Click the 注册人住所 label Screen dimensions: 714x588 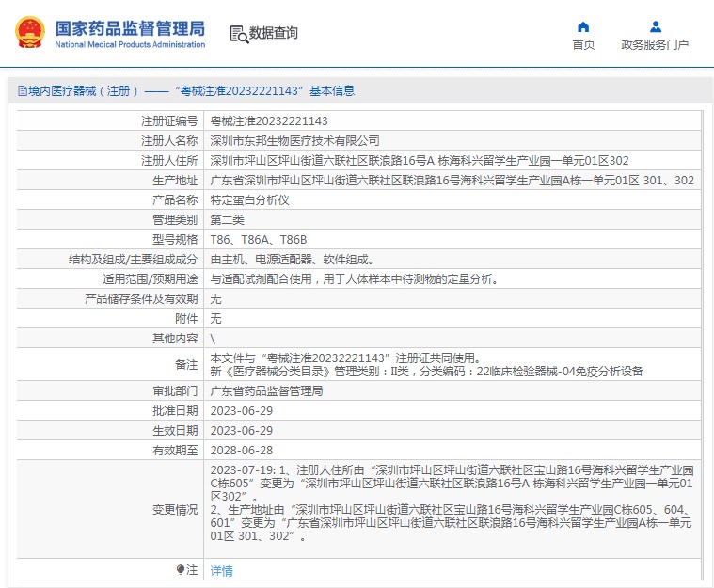(x=169, y=160)
